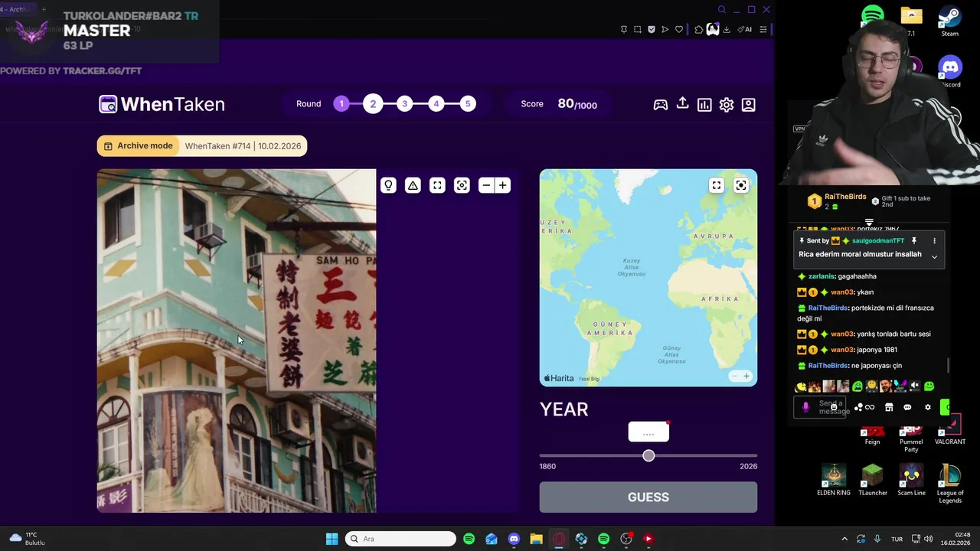Recenter the photo with the focus icon

pos(462,185)
